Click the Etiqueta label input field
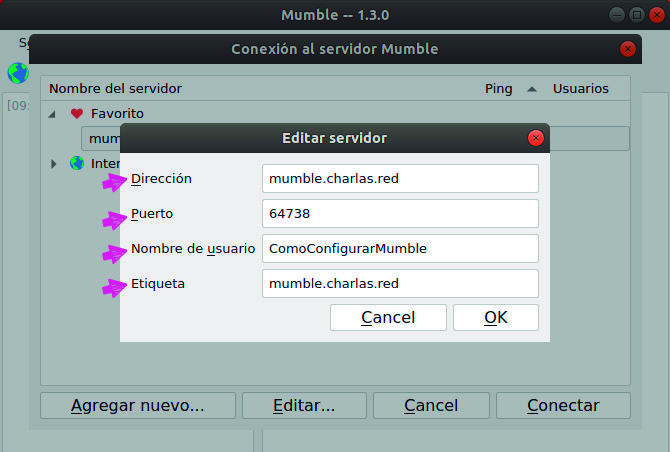The width and height of the screenshot is (670, 452). coord(400,284)
